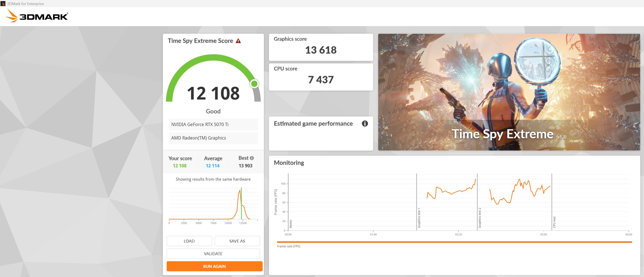Click the CPU test marker line

pyautogui.click(x=552, y=202)
